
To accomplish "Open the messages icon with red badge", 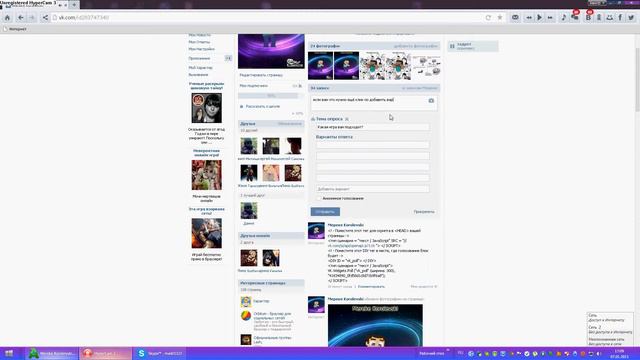I will (575, 17).
